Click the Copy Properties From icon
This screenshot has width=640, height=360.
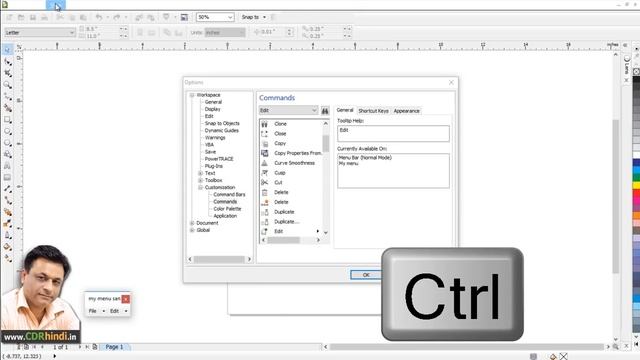click(x=264, y=153)
